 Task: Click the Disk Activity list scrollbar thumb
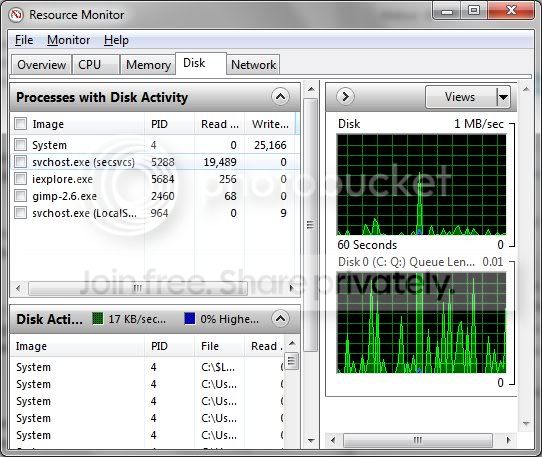point(291,361)
